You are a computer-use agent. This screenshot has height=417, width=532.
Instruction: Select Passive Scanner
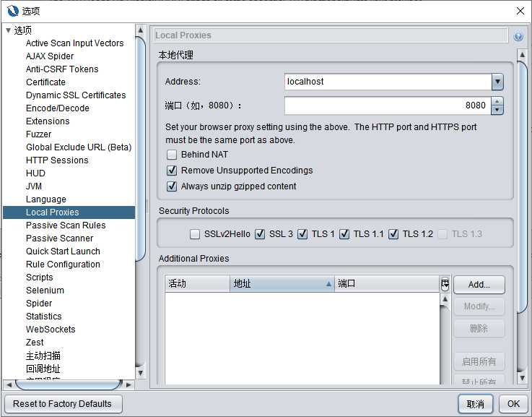60,238
